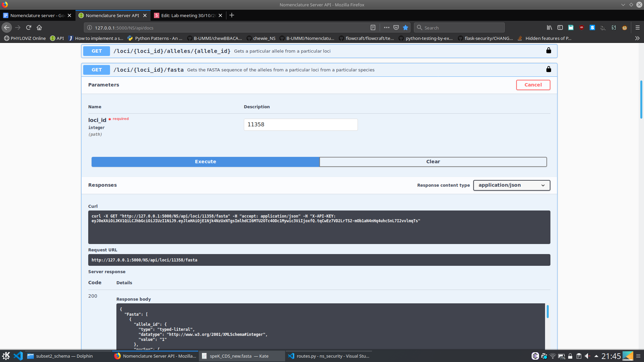Click the lock icon on alleles/{allele_id} endpoint
644x362 pixels.
coord(548,51)
